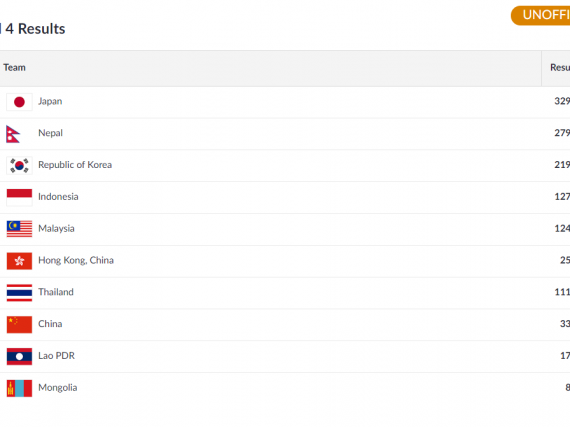Image resolution: width=570 pixels, height=427 pixels.
Task: Click the Hong Kong, China flag
Action: click(x=19, y=261)
